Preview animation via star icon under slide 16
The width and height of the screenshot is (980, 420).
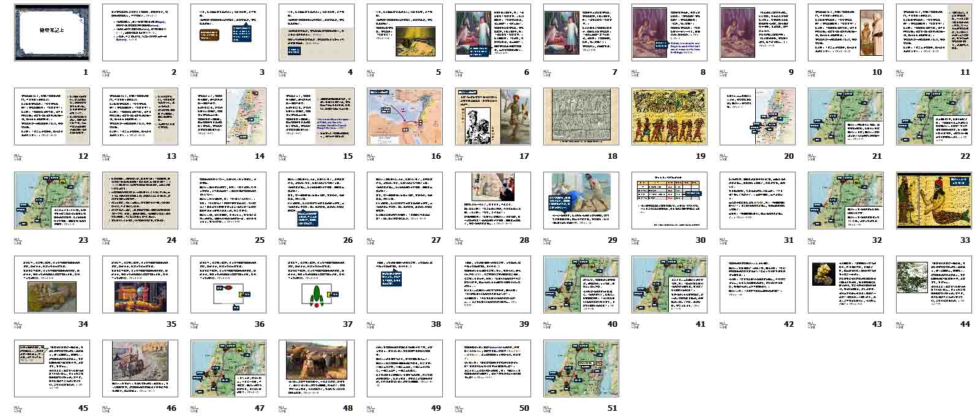tap(371, 156)
